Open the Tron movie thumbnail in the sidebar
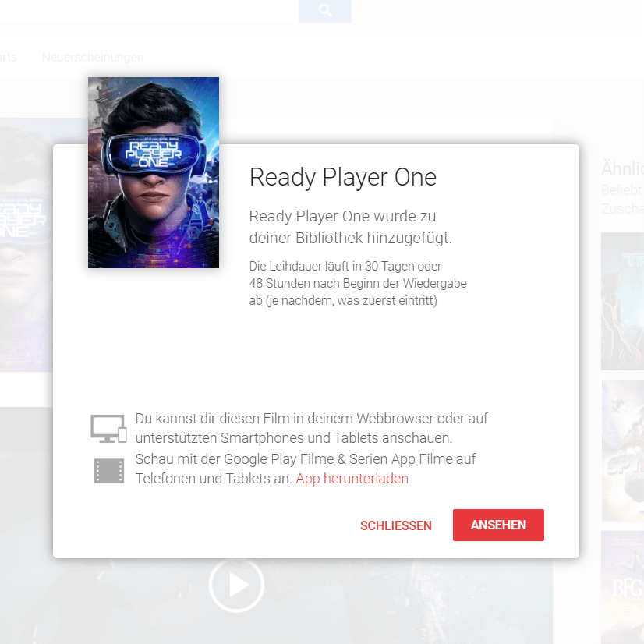644x644 pixels. [x=623, y=302]
